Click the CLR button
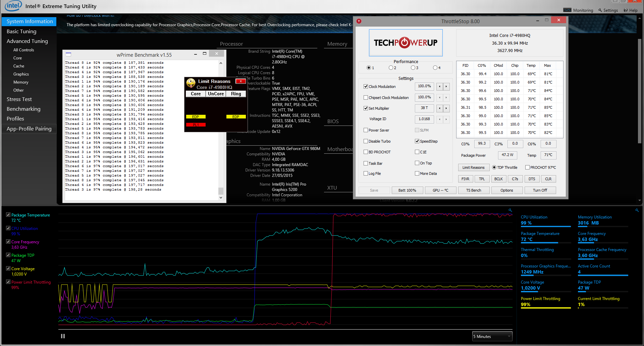Image resolution: width=644 pixels, height=346 pixels. (x=548, y=179)
